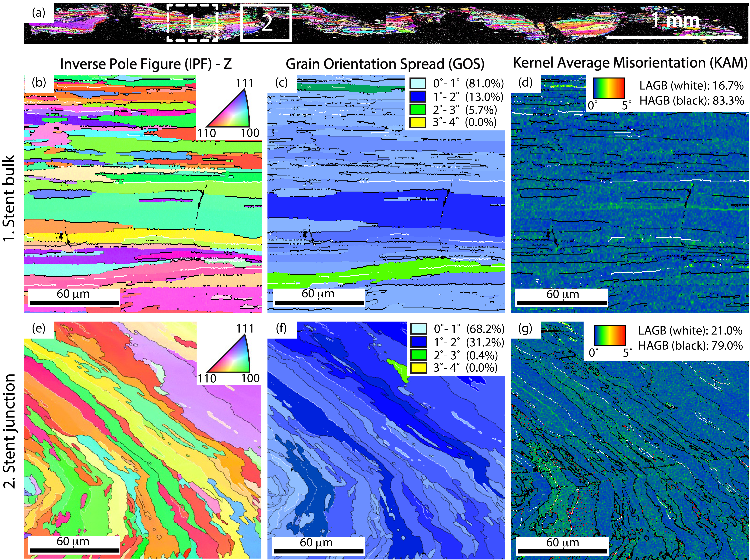This screenshot has width=750, height=560.
Task: Click the dark blue 1°-2° swatch in panel c
Action: tap(418, 97)
